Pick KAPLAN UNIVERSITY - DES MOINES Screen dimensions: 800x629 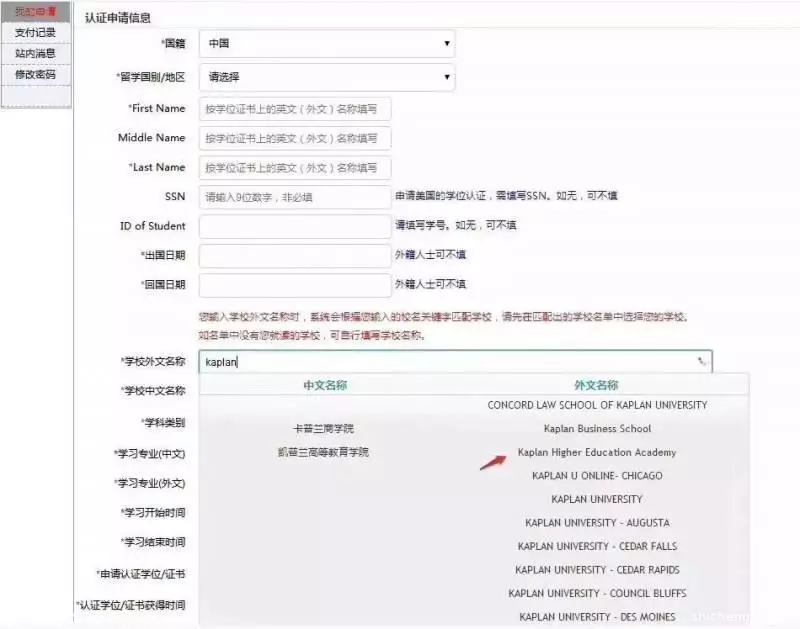(x=597, y=616)
